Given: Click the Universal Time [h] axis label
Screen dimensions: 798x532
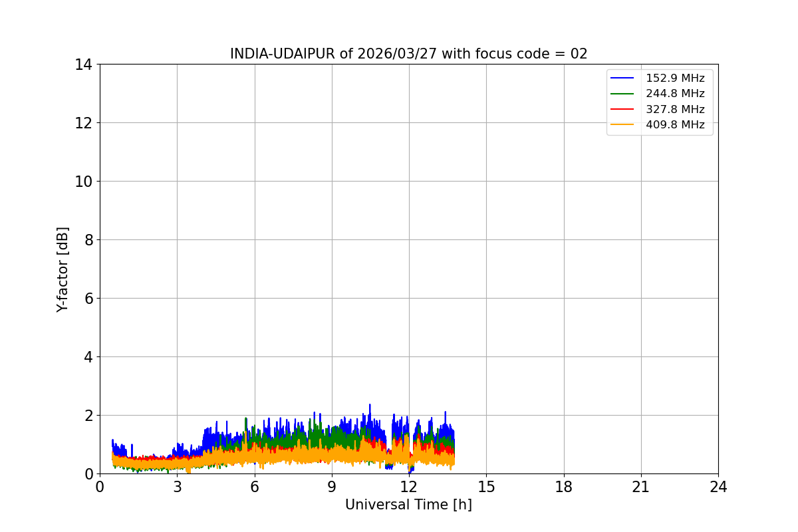Looking at the screenshot, I should (408, 505).
